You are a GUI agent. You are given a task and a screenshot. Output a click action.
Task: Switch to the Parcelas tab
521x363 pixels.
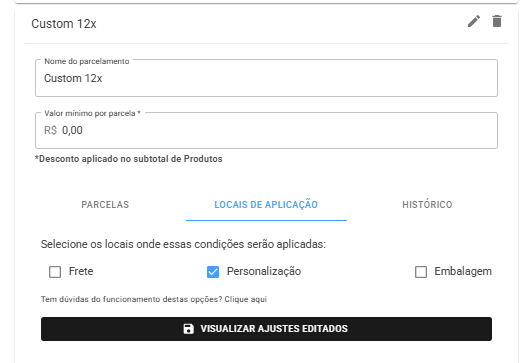pyautogui.click(x=105, y=205)
